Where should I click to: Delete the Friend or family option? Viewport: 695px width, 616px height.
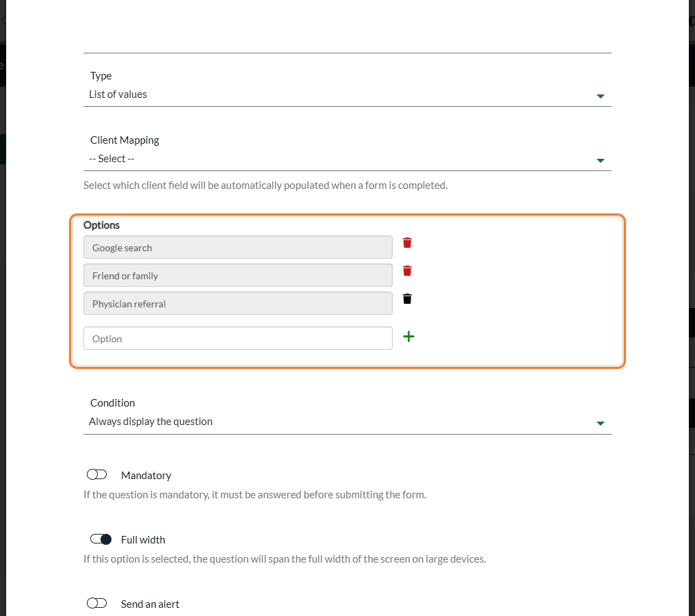pos(407,270)
